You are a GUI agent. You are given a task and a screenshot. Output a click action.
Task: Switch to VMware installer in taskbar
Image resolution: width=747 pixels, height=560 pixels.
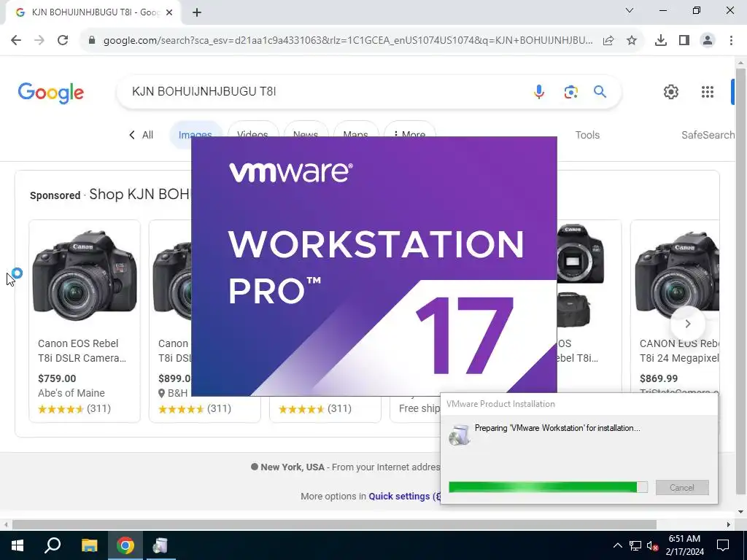(160, 545)
